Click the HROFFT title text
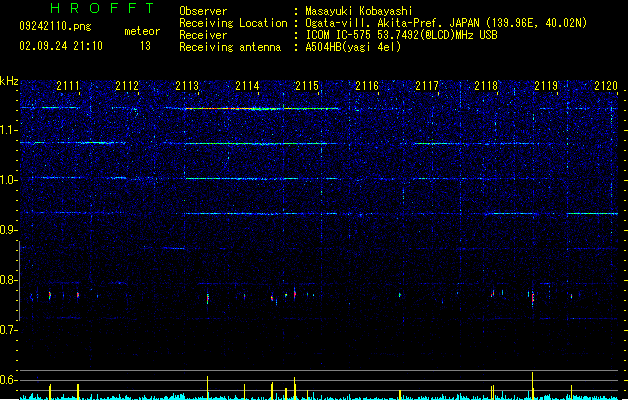The image size is (629, 400). [102, 8]
